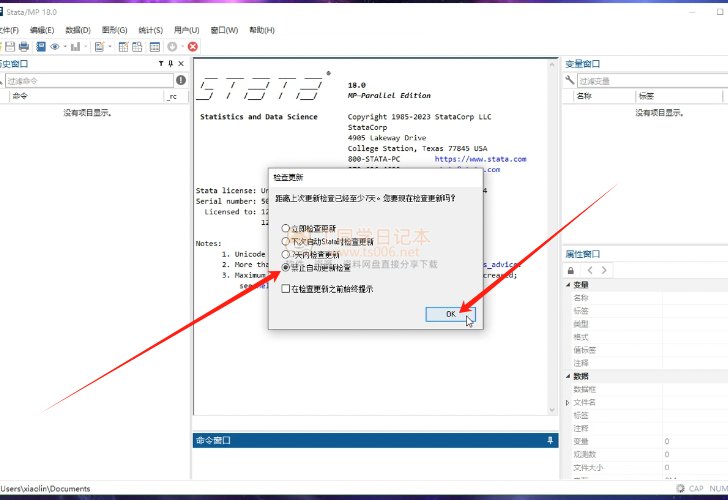Open the Log book toolbar icon
The width and height of the screenshot is (728, 500).
tap(41, 46)
